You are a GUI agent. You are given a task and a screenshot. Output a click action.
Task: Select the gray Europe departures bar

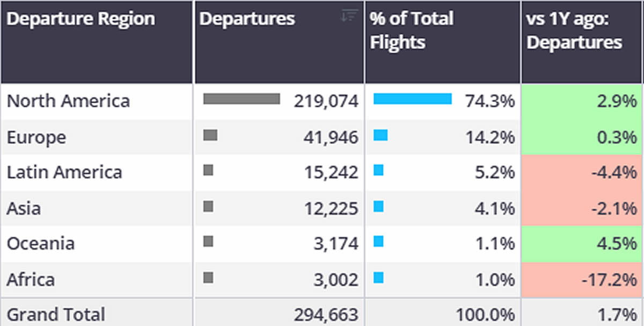coord(210,135)
